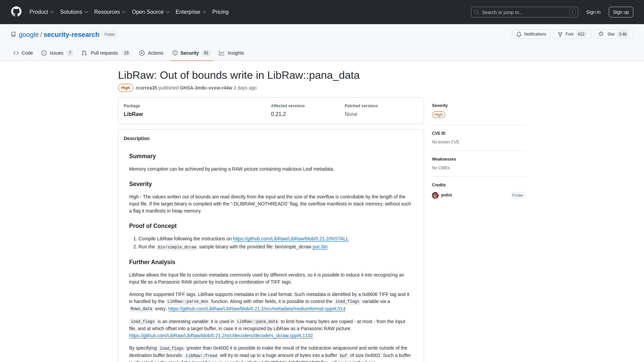Select the Pull requests tab
This screenshot has height=362, width=644.
[106, 53]
